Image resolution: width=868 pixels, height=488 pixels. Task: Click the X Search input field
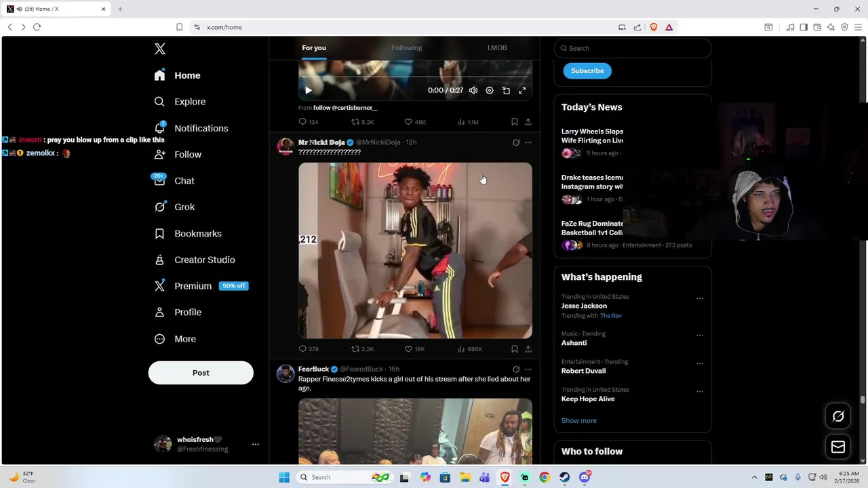click(x=633, y=48)
